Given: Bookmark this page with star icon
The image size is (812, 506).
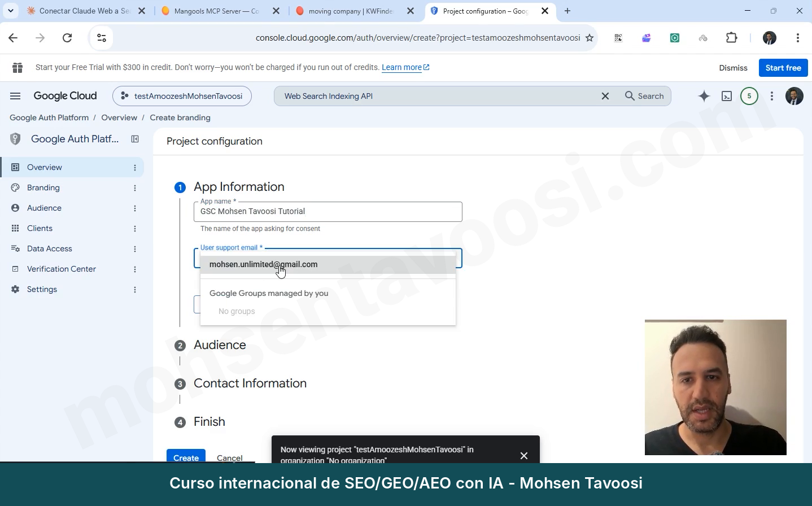Looking at the screenshot, I should tap(590, 38).
